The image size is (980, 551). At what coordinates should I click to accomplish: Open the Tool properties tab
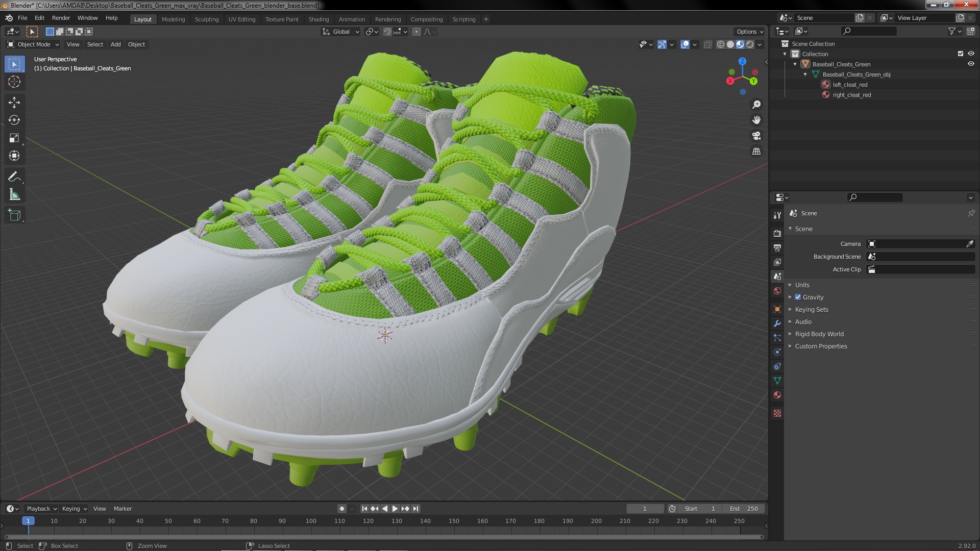click(777, 215)
